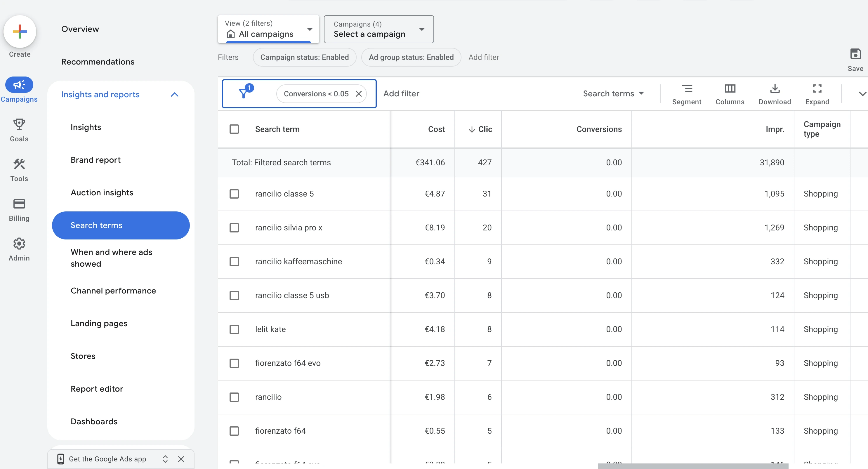Screen dimensions: 868x469
Task: Close the Get the Google Ads app banner
Action: coord(181,459)
